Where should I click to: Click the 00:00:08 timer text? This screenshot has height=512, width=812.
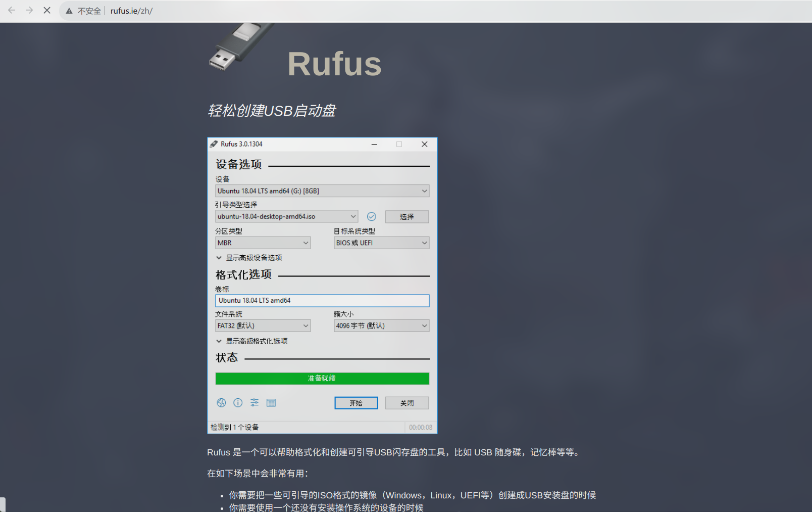(x=421, y=427)
